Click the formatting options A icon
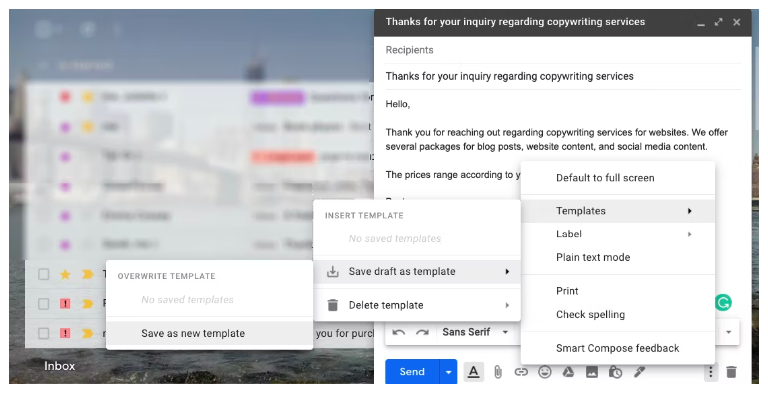Screen dimensions: 768x394 pyautogui.click(x=473, y=372)
